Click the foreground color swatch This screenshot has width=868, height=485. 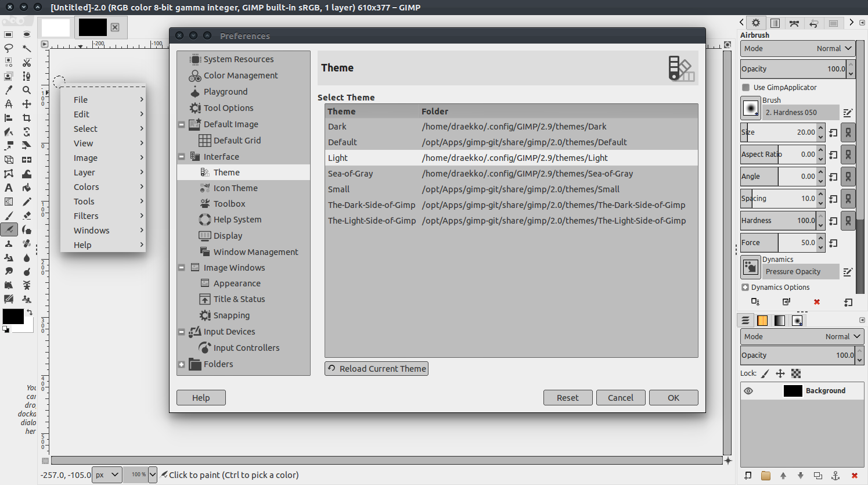coord(13,317)
